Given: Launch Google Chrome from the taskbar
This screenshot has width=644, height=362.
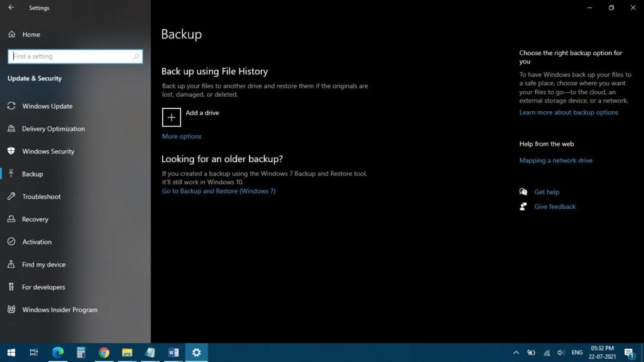Looking at the screenshot, I should click(x=104, y=353).
